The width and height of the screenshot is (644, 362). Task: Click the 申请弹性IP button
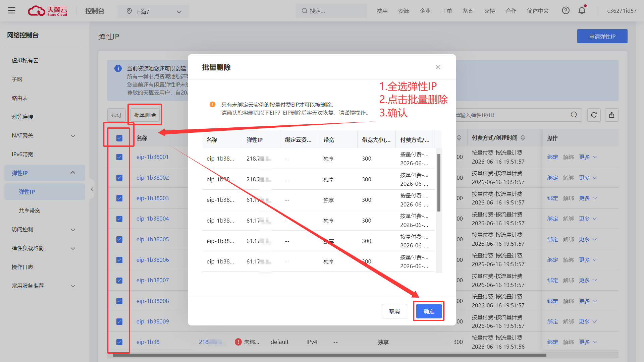[x=602, y=36]
